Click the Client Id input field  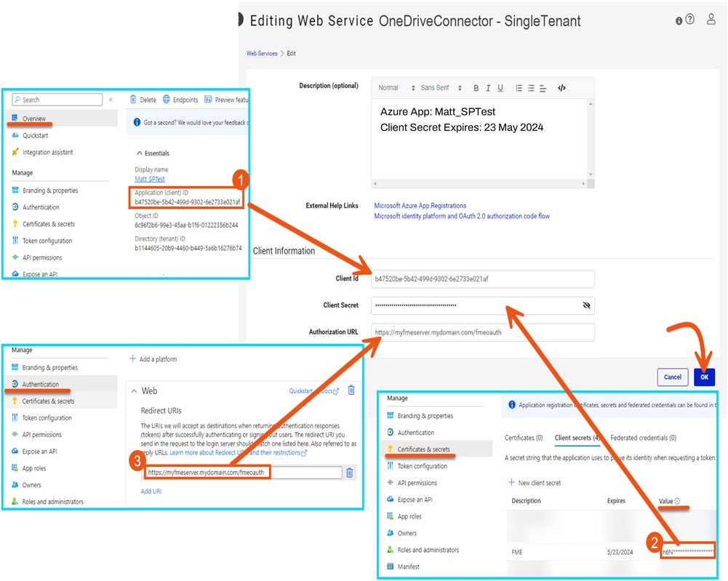[x=483, y=279]
